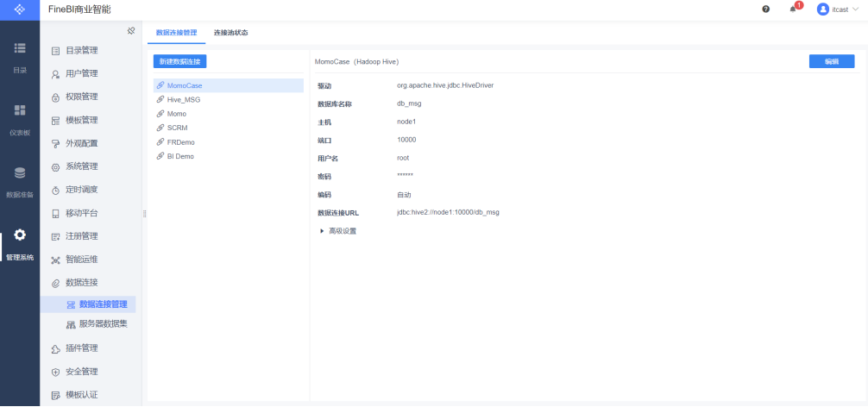The width and height of the screenshot is (868, 407).
Task: Click the MomoCase (Hadoop Hive) title
Action: click(356, 61)
